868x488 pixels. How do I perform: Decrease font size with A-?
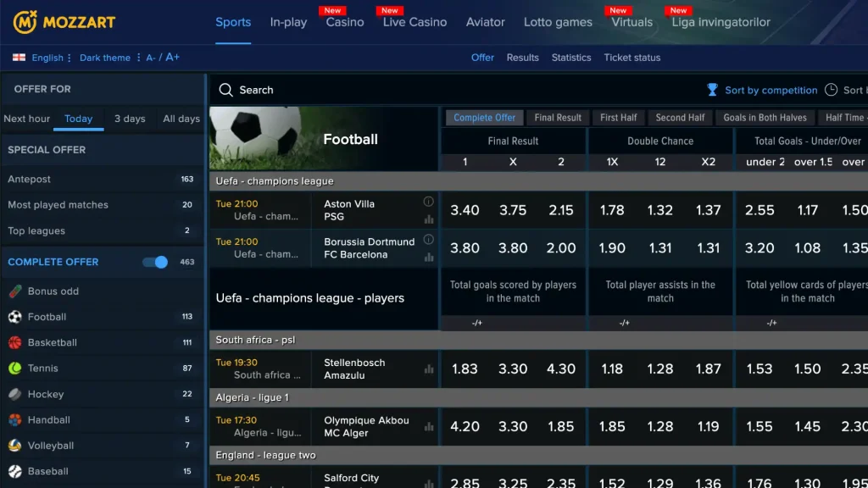coord(151,58)
